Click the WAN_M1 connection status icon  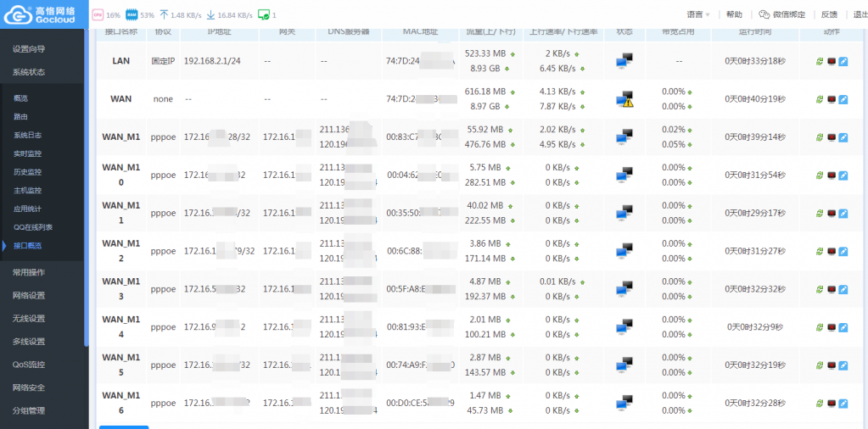[624, 136]
